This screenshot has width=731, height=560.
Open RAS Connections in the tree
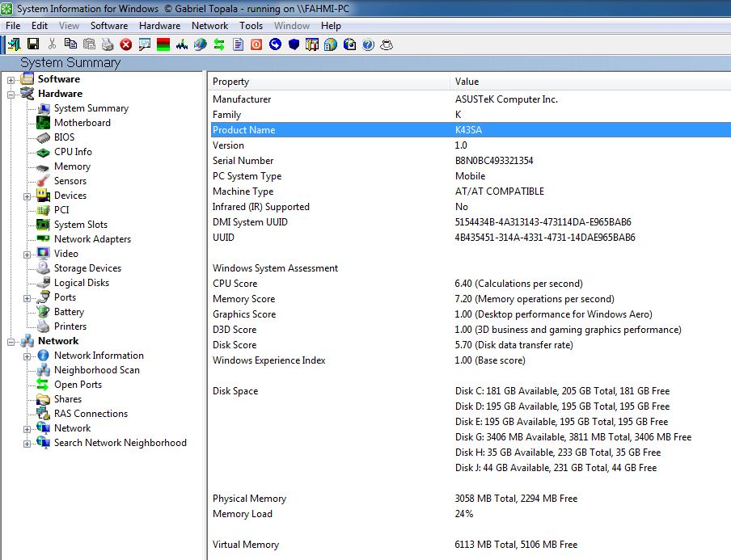tap(91, 414)
